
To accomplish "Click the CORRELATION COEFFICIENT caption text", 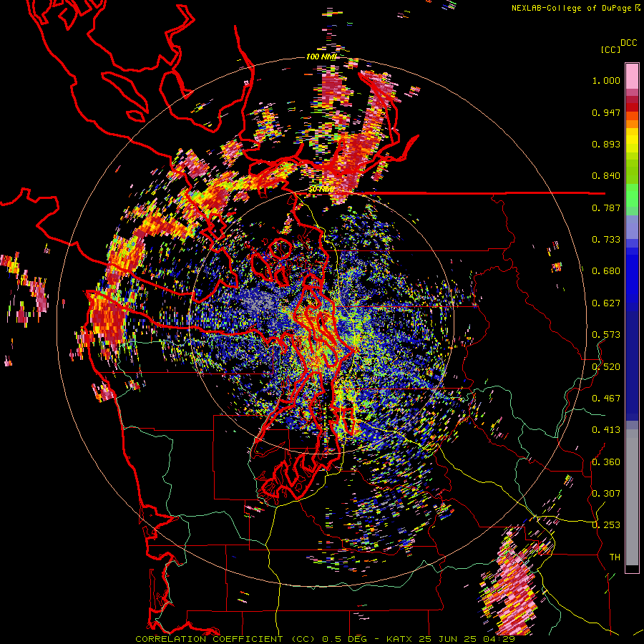I will [209, 639].
